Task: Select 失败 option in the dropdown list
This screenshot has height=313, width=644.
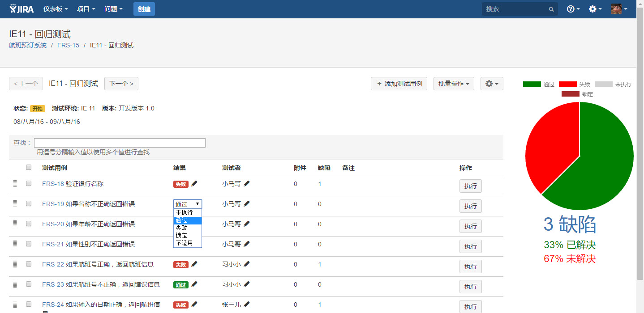Action: tap(188, 228)
